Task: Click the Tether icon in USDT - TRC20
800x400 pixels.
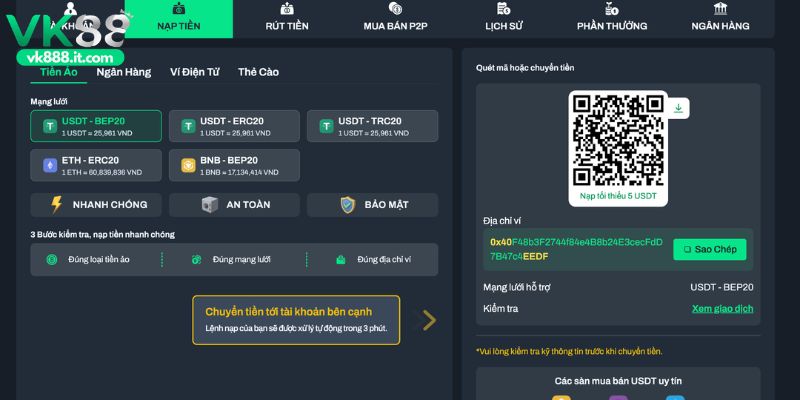Action: (327, 126)
